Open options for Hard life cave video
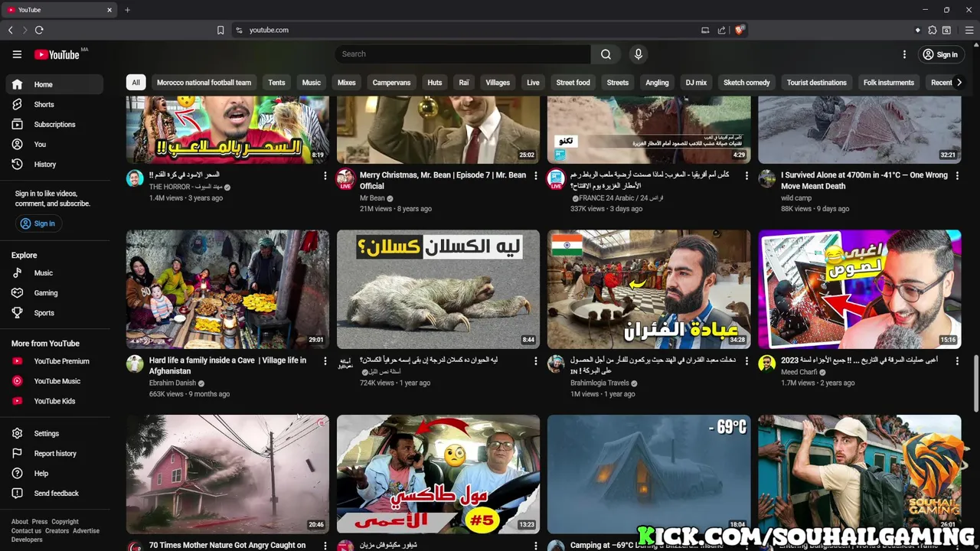The height and width of the screenshot is (551, 980). [x=325, y=361]
